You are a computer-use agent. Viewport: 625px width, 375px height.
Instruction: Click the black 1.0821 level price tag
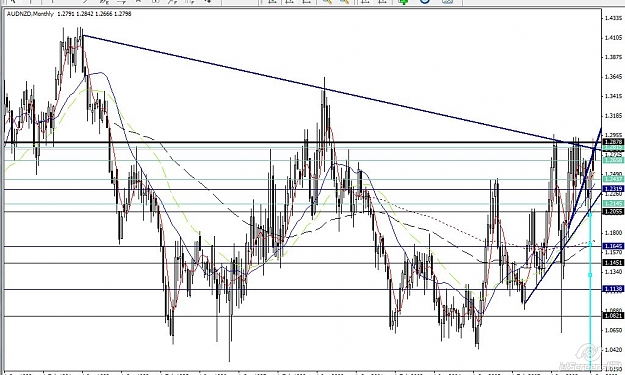click(613, 316)
